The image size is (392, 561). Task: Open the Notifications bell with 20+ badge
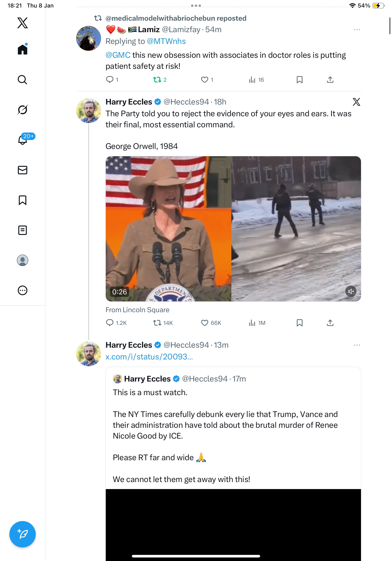(x=23, y=140)
